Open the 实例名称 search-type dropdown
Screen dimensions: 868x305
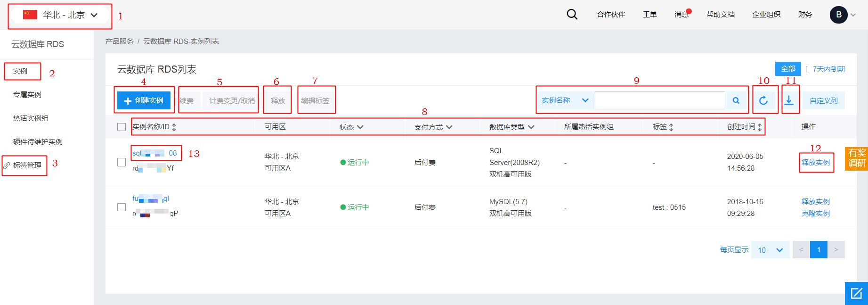point(565,100)
